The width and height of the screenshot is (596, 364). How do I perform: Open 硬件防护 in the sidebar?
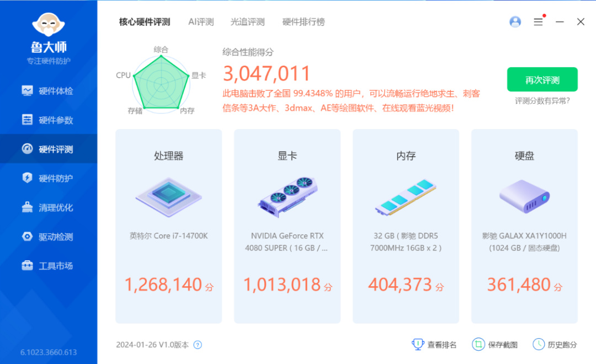(48, 178)
